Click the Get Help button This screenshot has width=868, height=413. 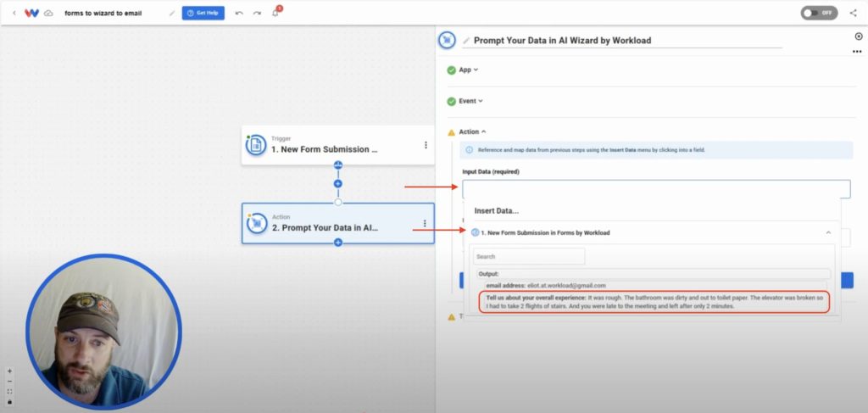203,13
